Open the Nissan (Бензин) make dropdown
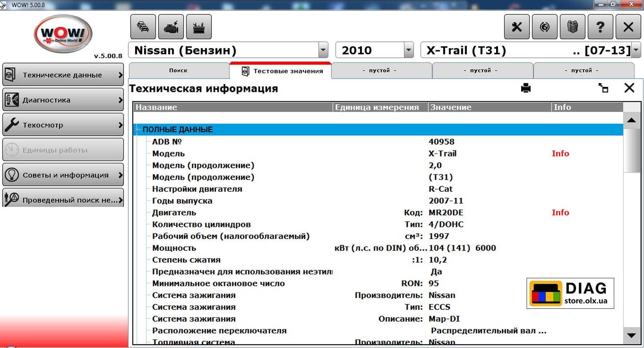Viewport: 644px width, 348px height. 323,50
